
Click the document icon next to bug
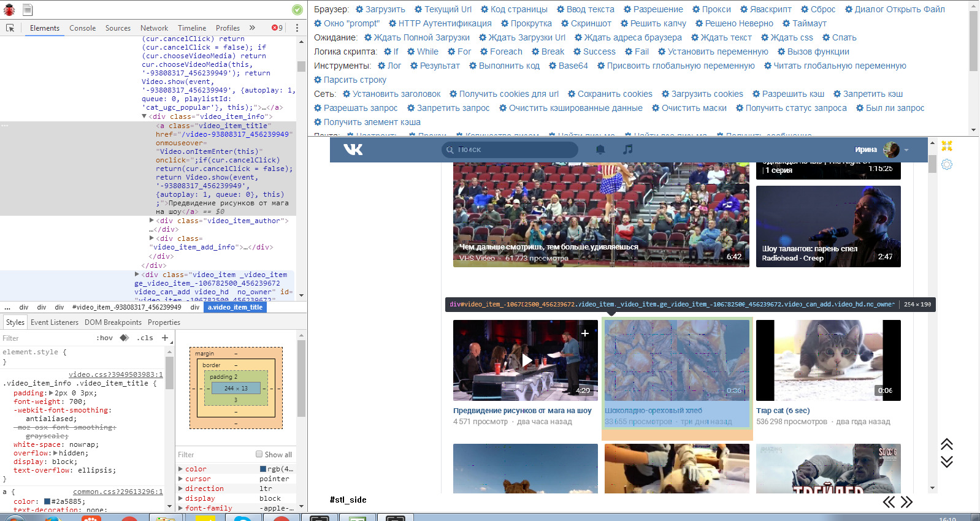coord(28,10)
